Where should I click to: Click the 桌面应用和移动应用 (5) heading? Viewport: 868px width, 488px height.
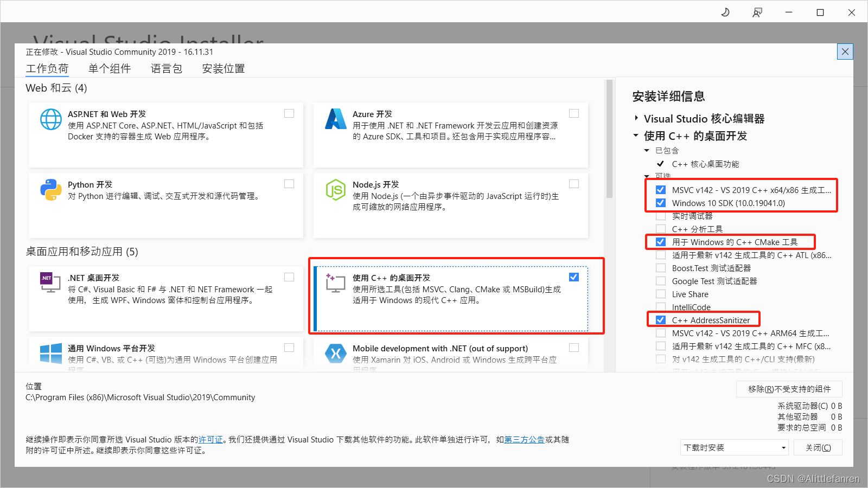[x=82, y=252]
